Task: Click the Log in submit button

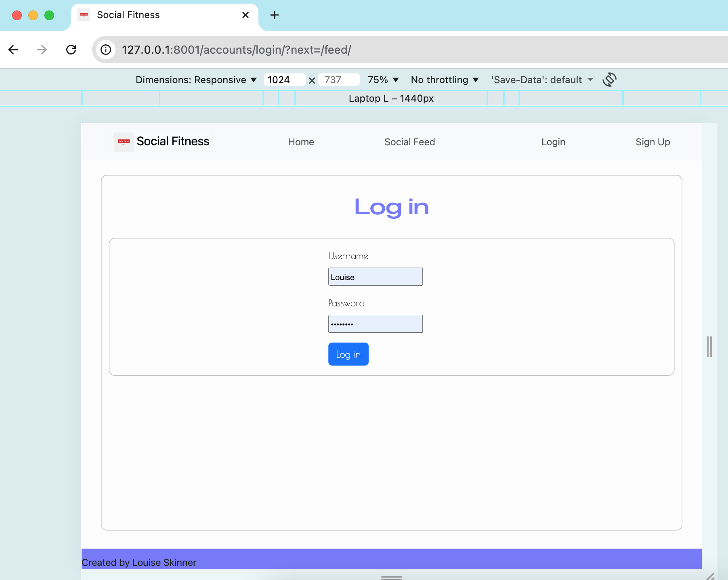Action: coord(348,354)
